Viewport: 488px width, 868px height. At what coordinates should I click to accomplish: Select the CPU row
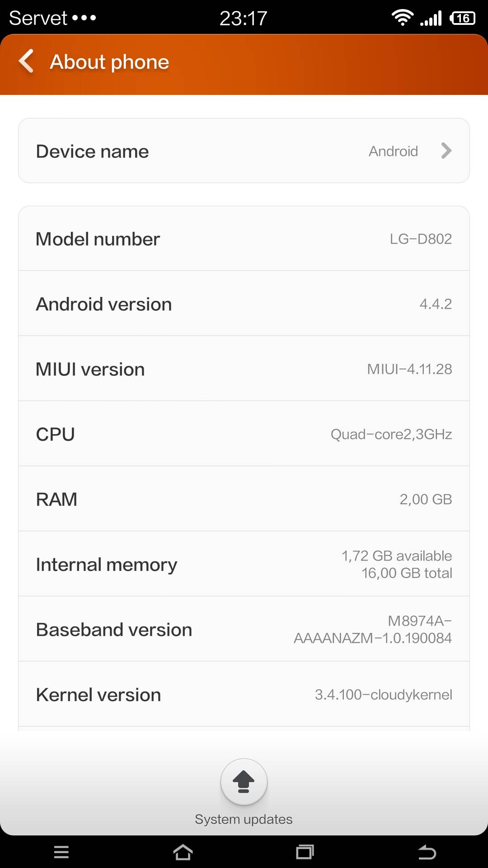pyautogui.click(x=244, y=434)
